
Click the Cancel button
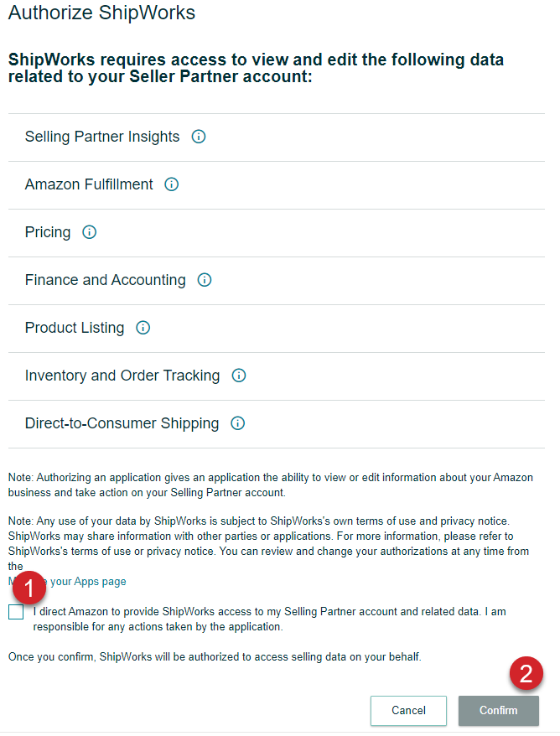408,710
